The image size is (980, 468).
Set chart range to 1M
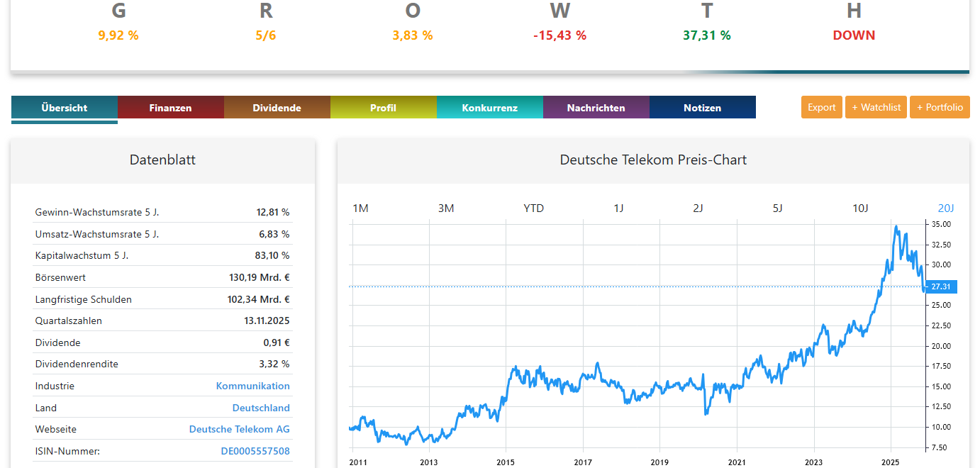point(360,208)
